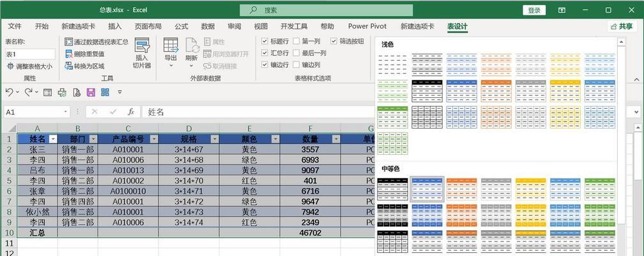644x256 pixels.
Task: Expand the Name Box dropdown arrow
Action: pyautogui.click(x=66, y=112)
